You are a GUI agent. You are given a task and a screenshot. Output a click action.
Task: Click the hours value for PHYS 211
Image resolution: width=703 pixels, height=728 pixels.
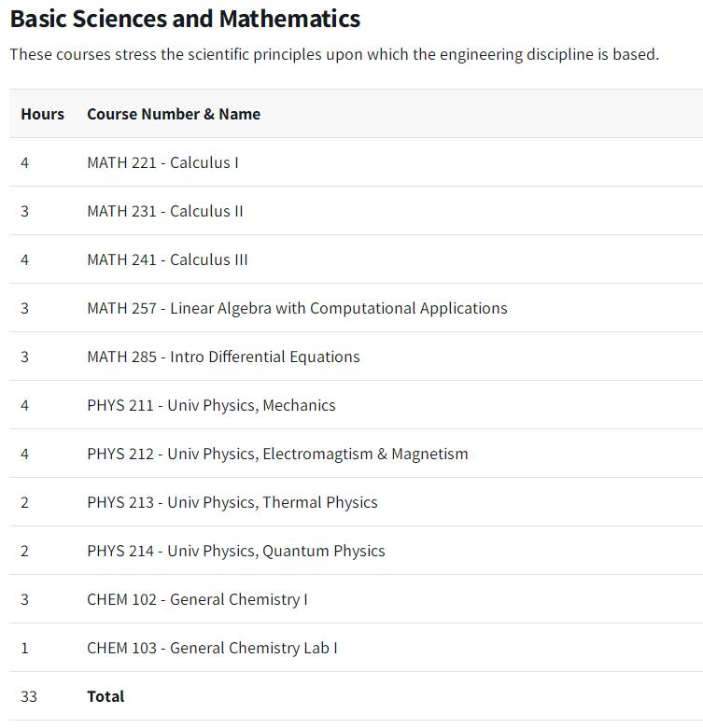[x=24, y=405]
